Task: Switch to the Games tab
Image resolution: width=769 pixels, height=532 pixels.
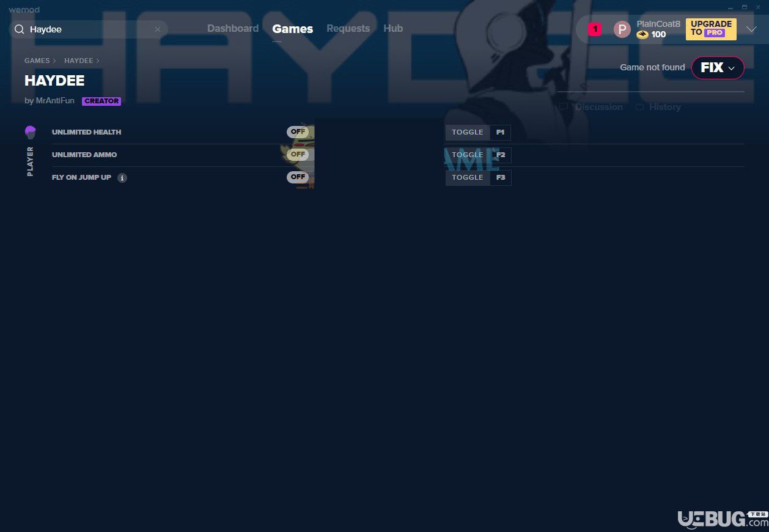Action: pos(293,29)
